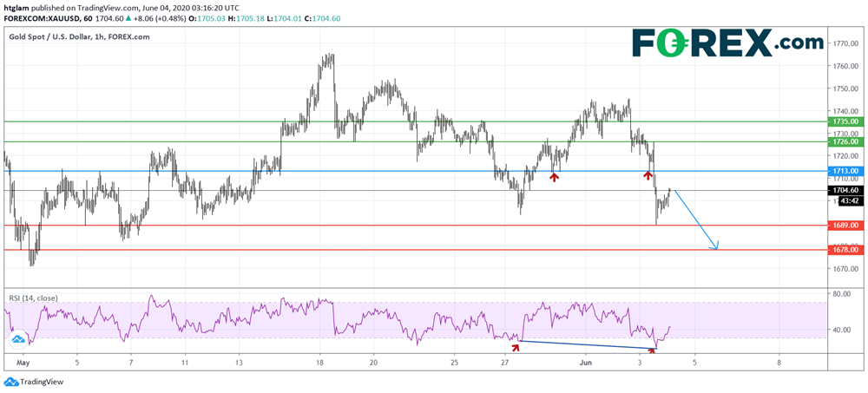Click the htglam published header line

[123, 7]
